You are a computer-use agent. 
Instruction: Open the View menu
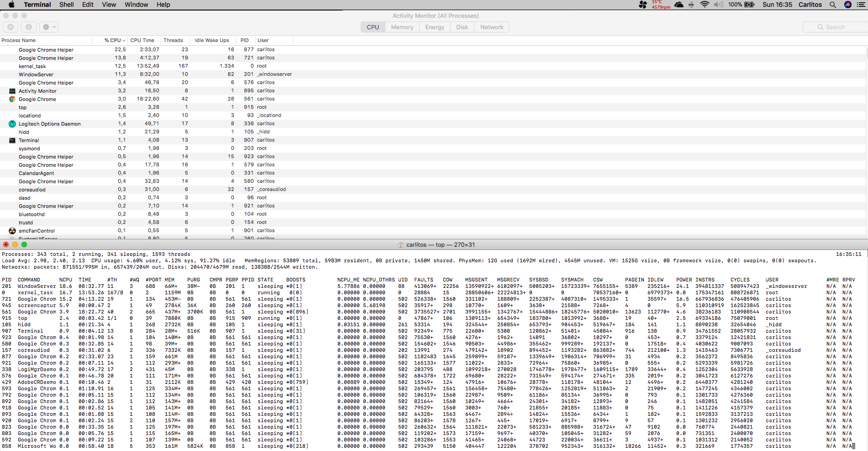coord(109,5)
